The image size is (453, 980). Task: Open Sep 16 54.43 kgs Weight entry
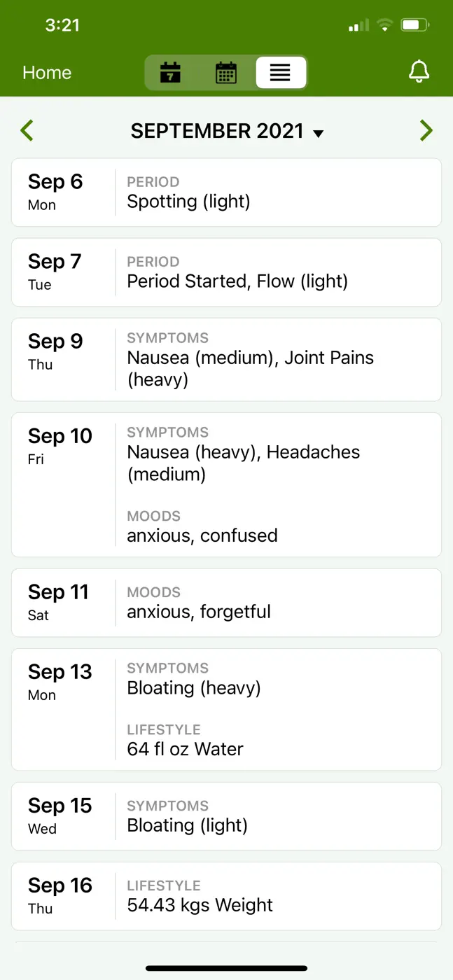pos(226,896)
